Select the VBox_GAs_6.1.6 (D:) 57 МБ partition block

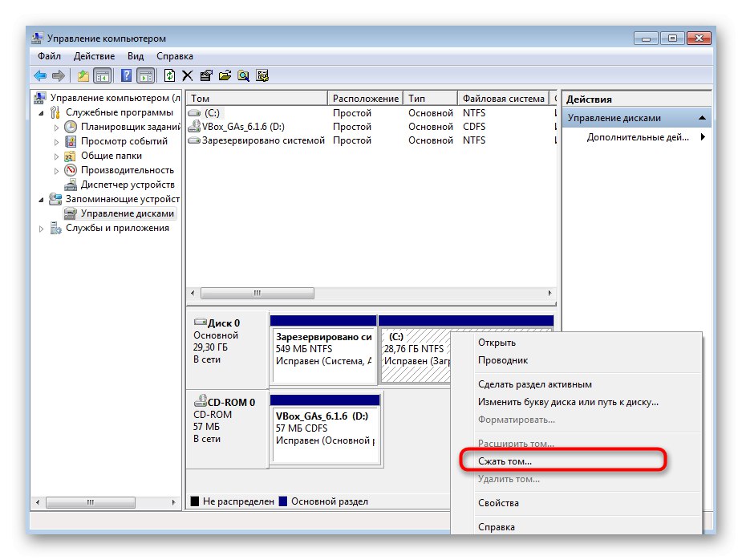pos(325,429)
